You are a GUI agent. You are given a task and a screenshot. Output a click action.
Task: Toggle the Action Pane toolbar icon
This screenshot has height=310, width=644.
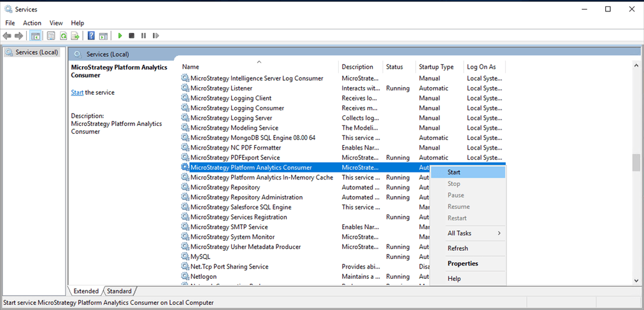(103, 36)
